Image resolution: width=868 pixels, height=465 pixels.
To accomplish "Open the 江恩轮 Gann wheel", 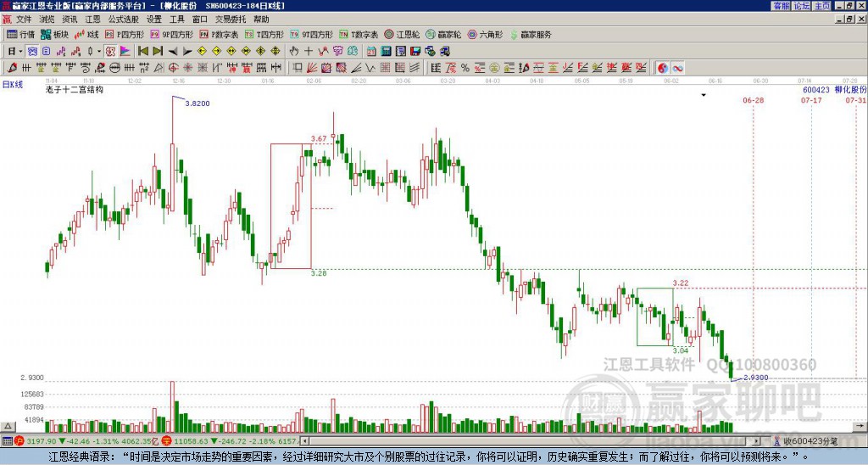I will [x=402, y=34].
